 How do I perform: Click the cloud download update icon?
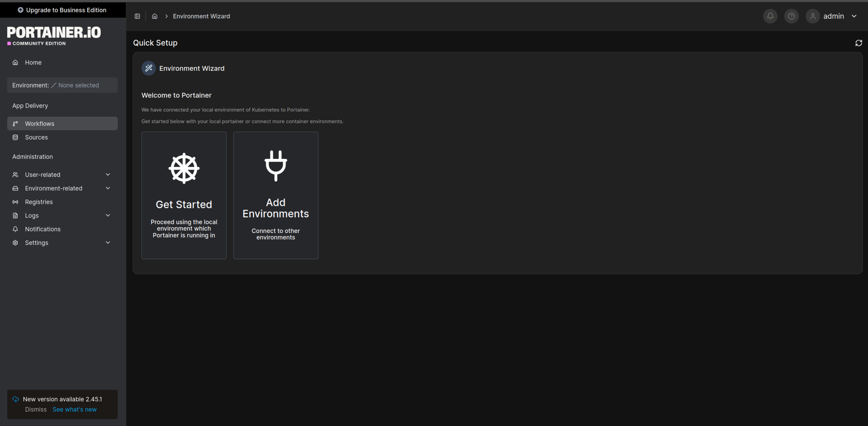(x=16, y=399)
